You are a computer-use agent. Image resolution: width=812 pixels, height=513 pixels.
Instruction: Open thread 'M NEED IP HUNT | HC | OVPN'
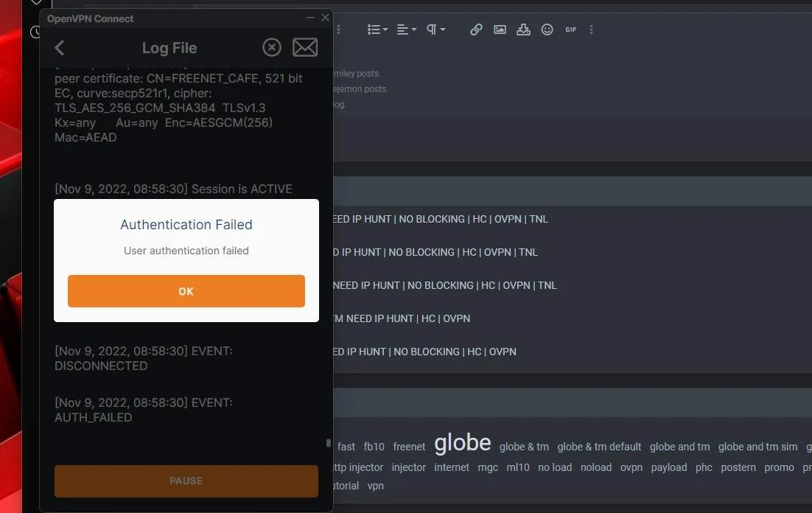click(402, 318)
